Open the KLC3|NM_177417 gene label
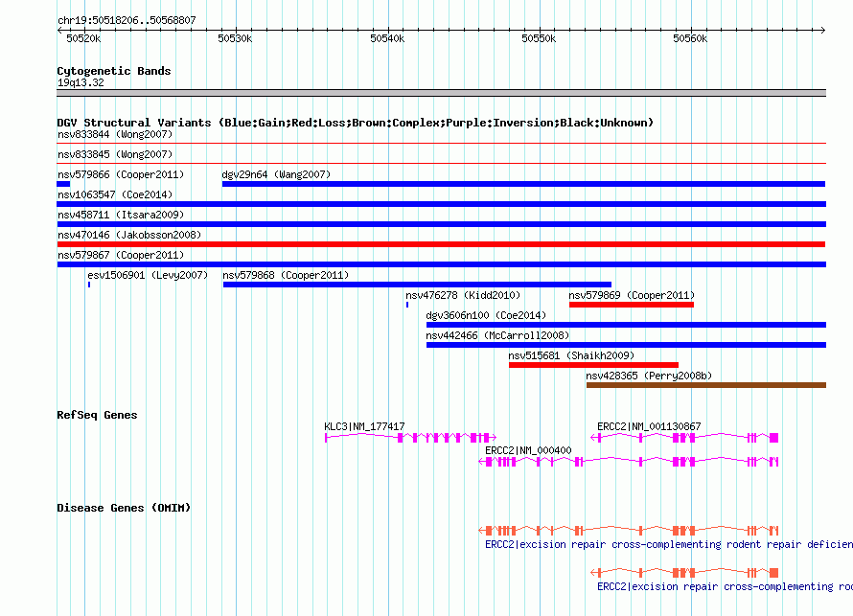Screen dimensions: 853x616 tap(364, 426)
